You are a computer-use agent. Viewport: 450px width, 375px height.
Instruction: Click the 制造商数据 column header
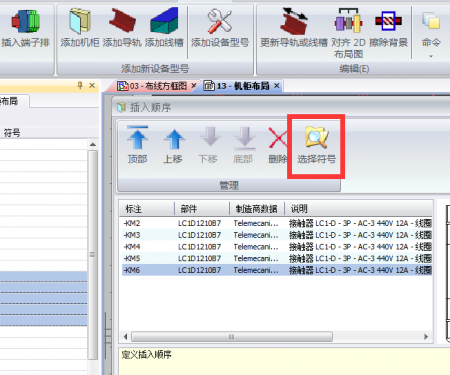[x=257, y=209]
